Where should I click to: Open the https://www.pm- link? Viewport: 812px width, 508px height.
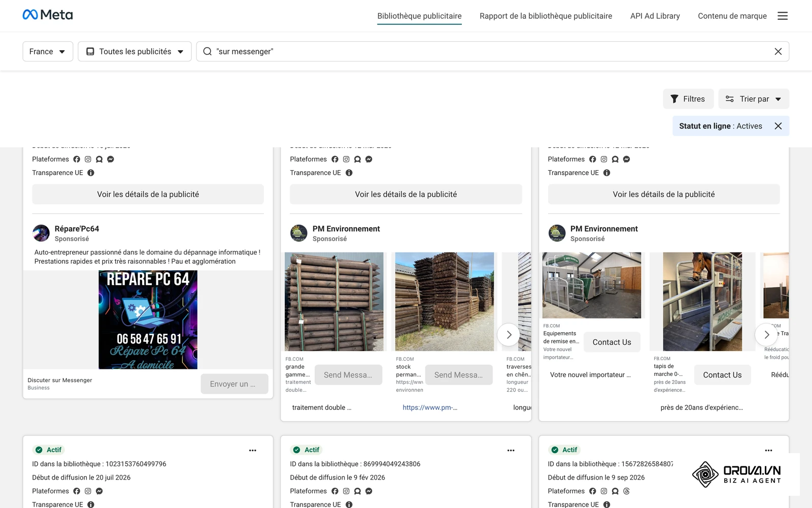pos(430,407)
